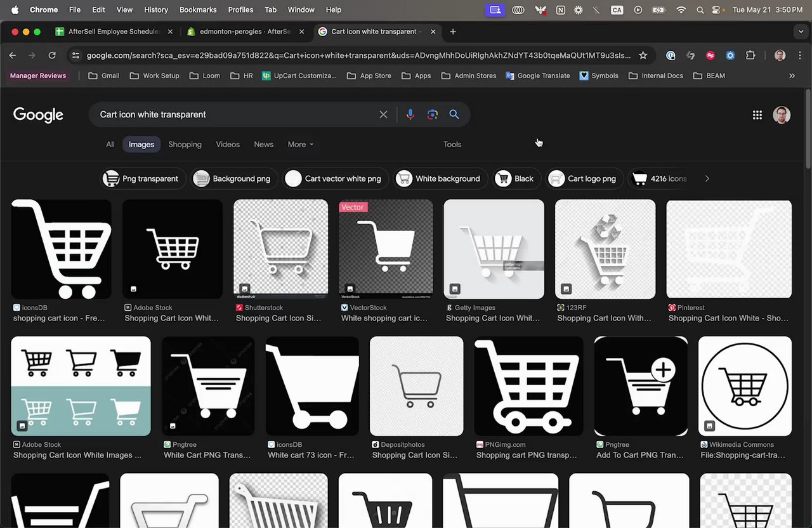Click the address bar URL
This screenshot has width=812, height=528.
click(358, 55)
